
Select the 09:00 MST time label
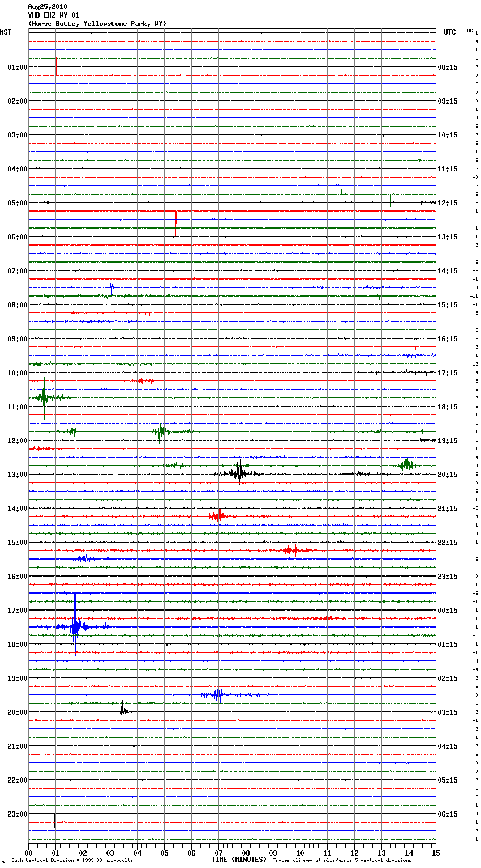(x=17, y=339)
